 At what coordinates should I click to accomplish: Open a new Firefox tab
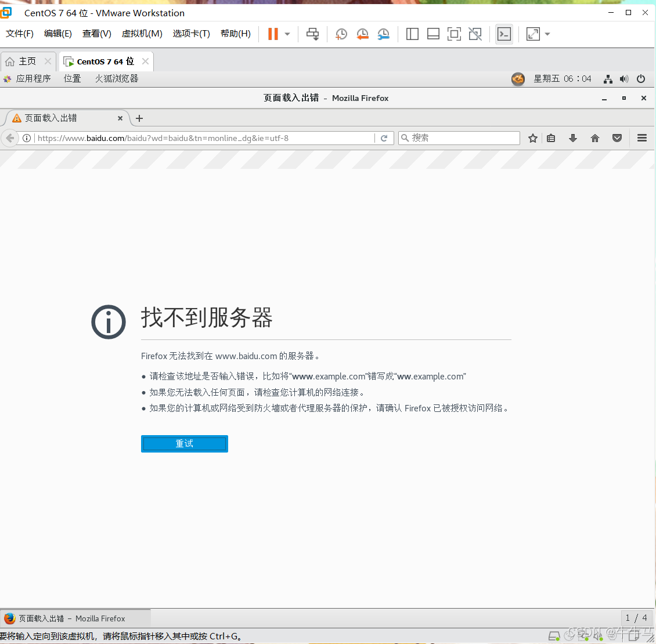coord(139,118)
